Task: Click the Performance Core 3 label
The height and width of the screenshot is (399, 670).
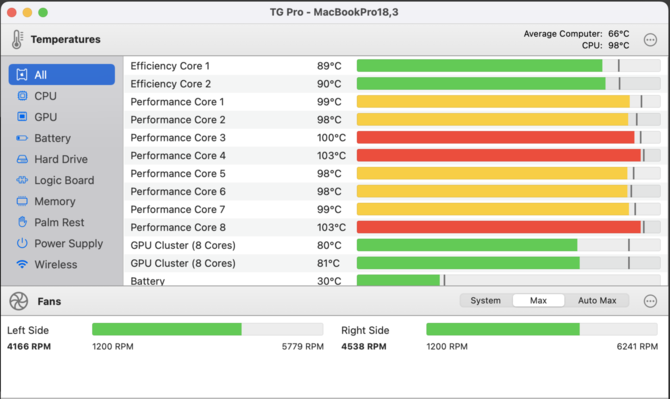Action: (x=178, y=138)
